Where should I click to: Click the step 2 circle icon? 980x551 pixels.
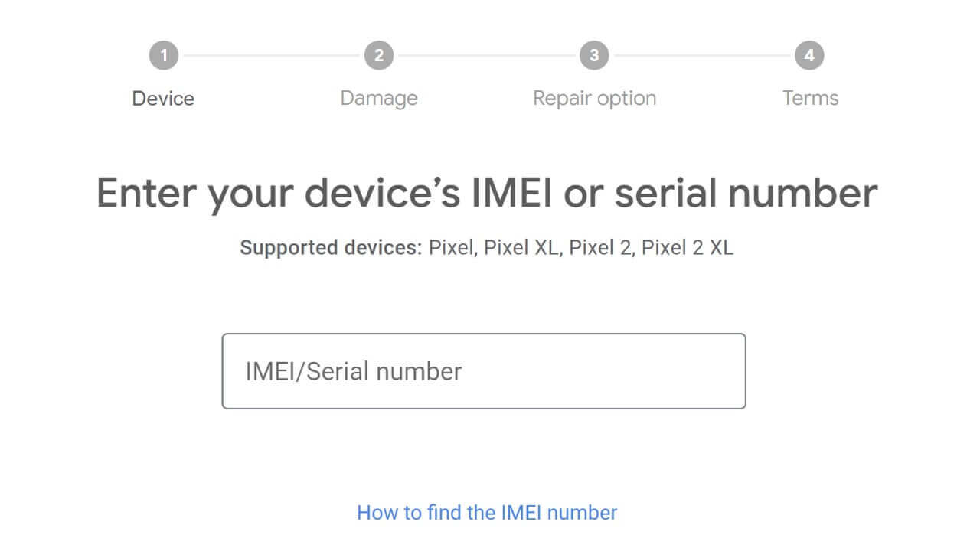[x=379, y=55]
